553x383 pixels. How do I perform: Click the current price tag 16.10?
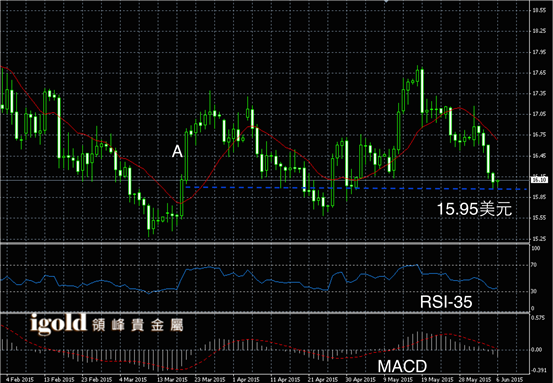click(539, 180)
